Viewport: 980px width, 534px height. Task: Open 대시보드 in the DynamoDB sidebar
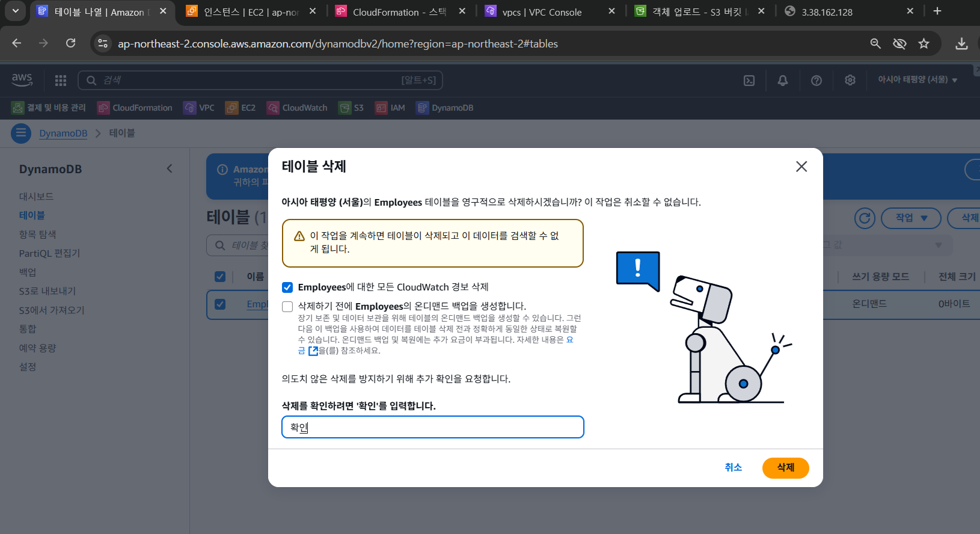pos(36,197)
